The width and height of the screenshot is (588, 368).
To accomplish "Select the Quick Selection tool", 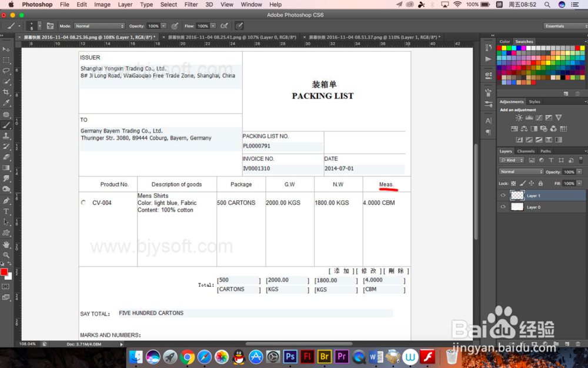I will [x=6, y=81].
